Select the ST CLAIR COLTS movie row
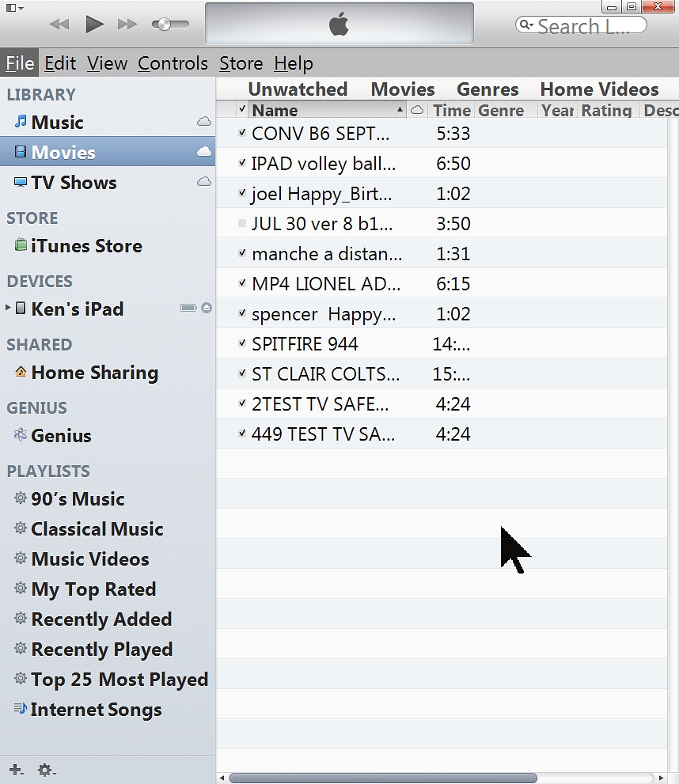Viewport: 679px width, 784px height. pyautogui.click(x=442, y=373)
